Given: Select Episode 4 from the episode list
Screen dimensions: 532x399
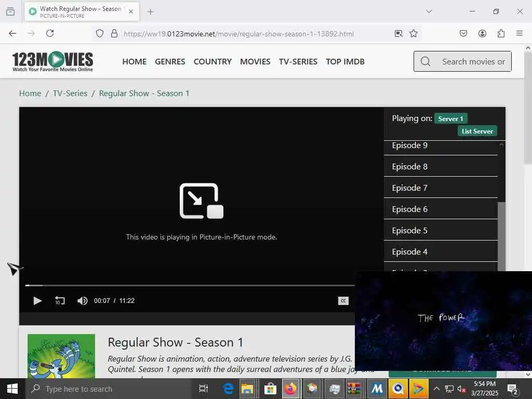Looking at the screenshot, I should pos(441,252).
